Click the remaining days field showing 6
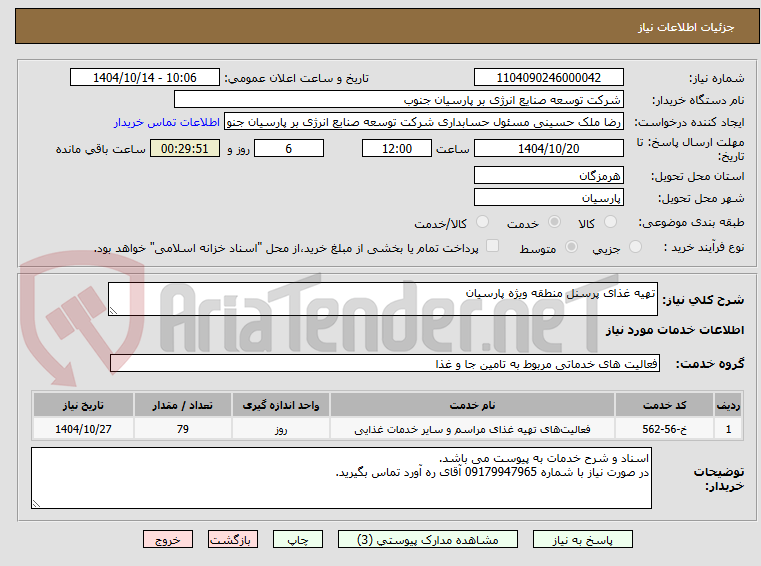Image resolution: width=761 pixels, height=566 pixels. coord(289,149)
